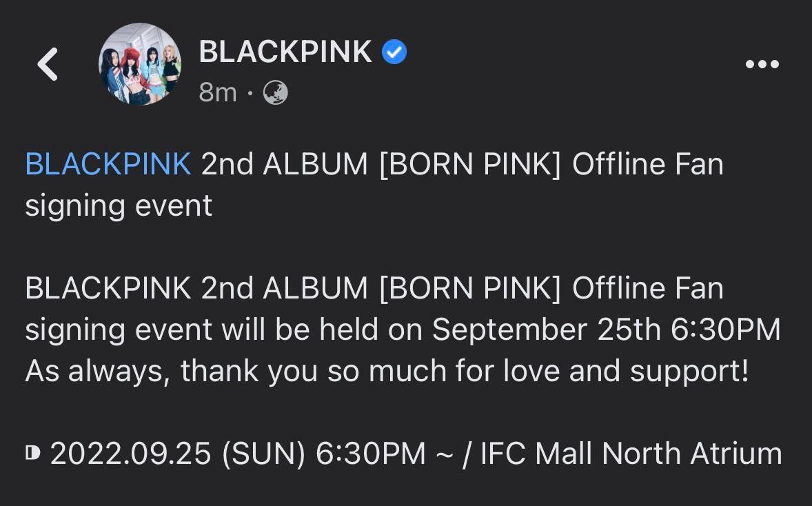Open post options via the ellipsis
This screenshot has width=812, height=506.
[x=762, y=64]
